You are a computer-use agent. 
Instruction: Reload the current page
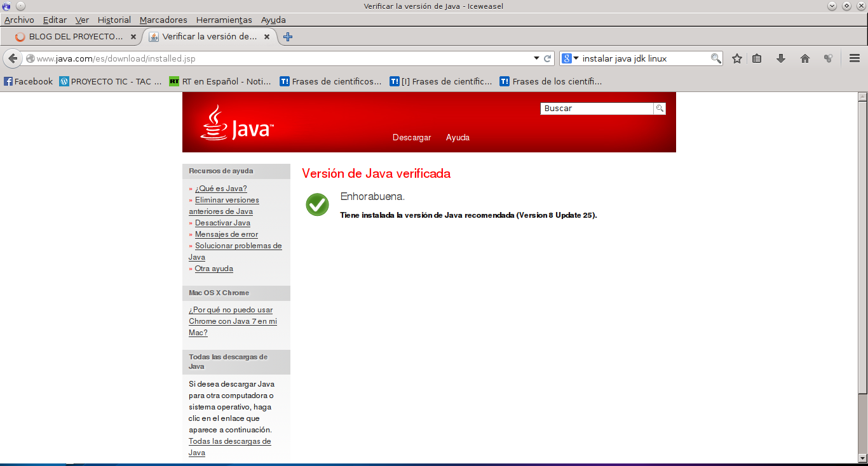point(547,58)
